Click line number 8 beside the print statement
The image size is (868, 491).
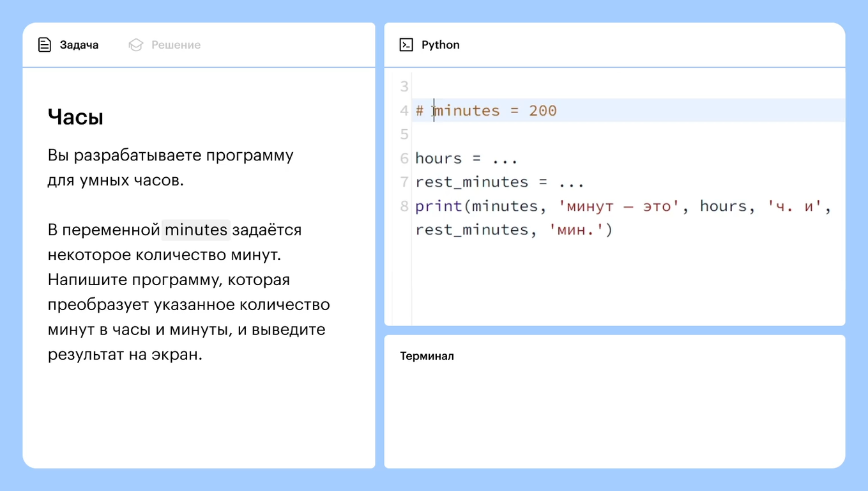click(x=404, y=205)
